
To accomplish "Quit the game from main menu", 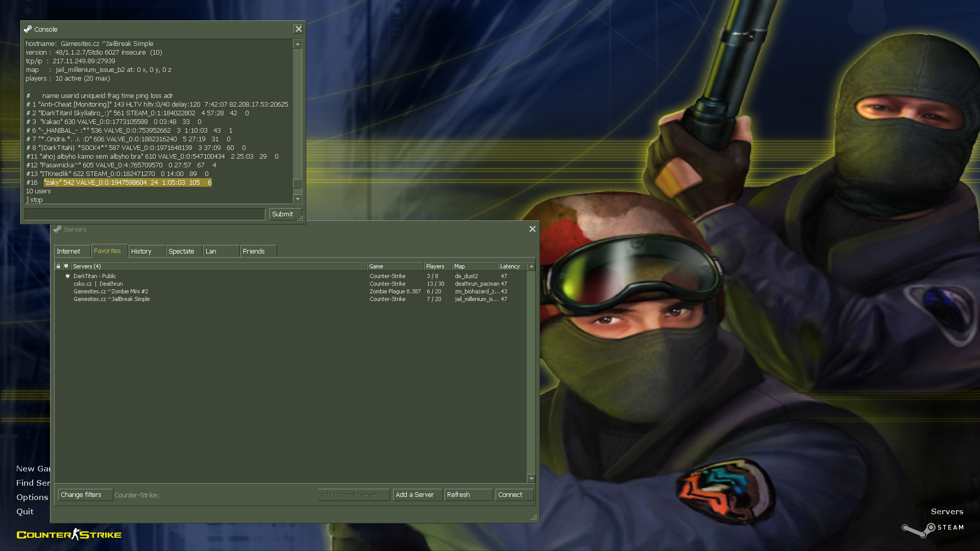I will click(25, 511).
